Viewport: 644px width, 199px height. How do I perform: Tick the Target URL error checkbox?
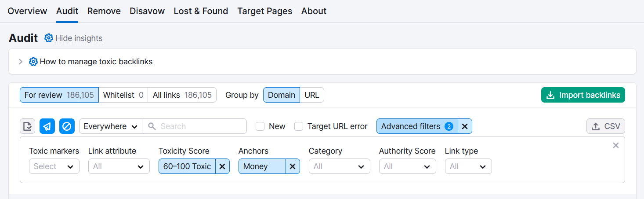(299, 126)
